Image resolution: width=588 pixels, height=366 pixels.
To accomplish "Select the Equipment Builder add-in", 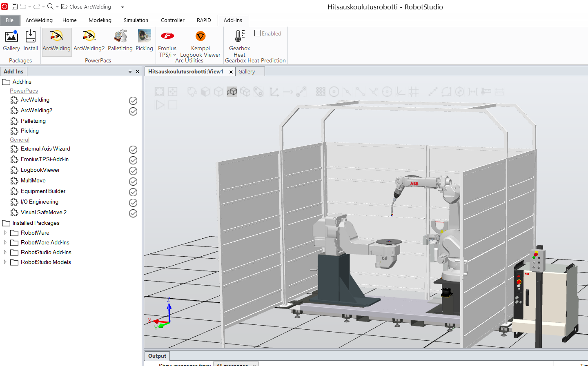I will (43, 191).
